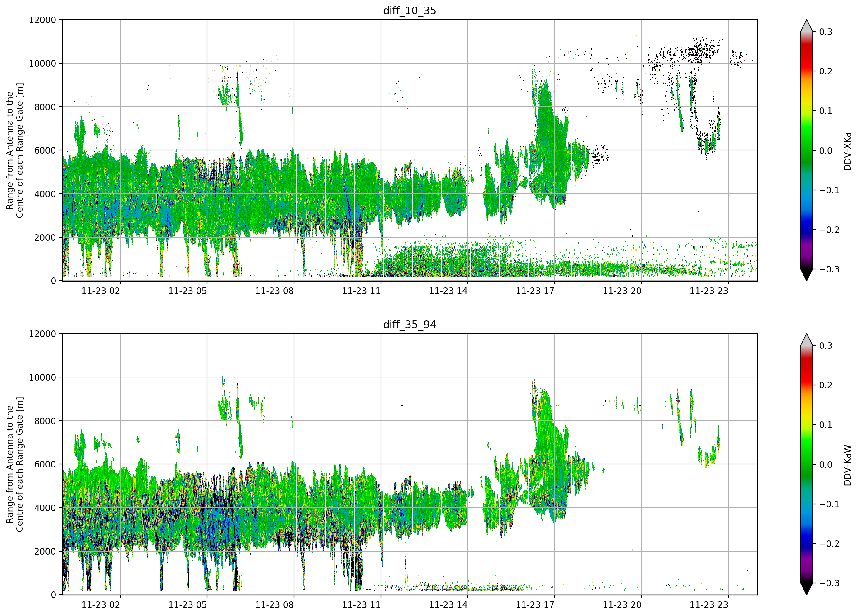Click the lower black arrow of DDV-XKa colorbar

click(807, 275)
